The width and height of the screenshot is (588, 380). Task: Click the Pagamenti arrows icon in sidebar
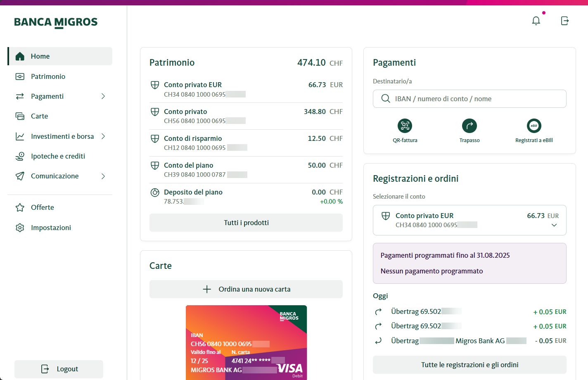20,96
